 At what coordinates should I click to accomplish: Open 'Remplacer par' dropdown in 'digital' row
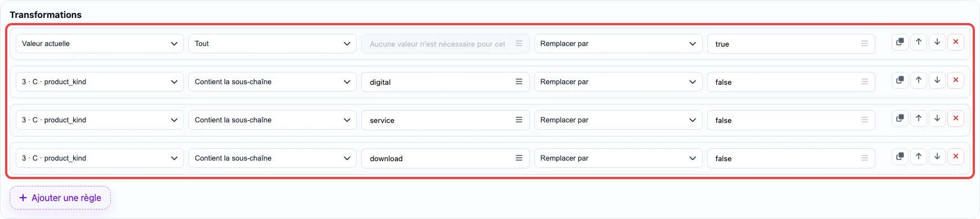(618, 82)
